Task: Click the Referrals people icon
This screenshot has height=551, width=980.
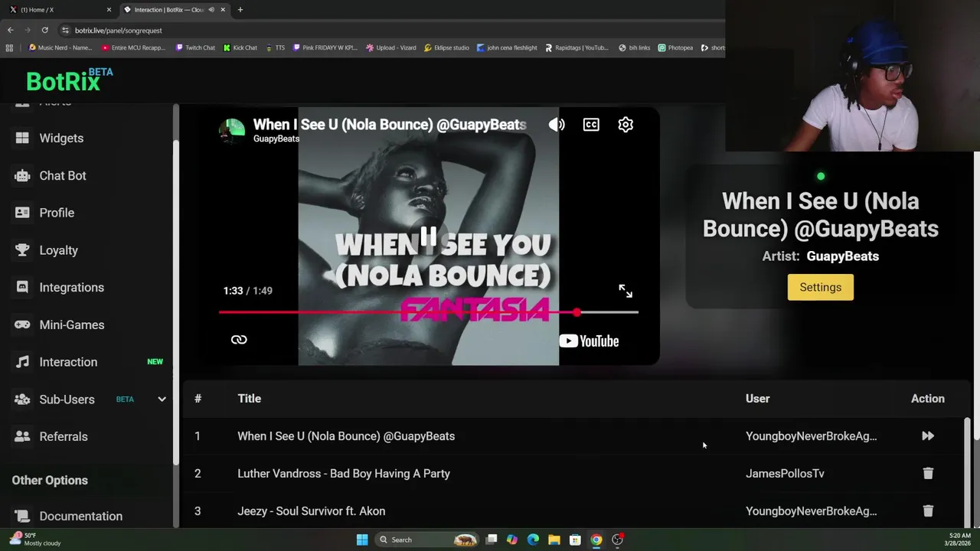Action: click(x=22, y=436)
